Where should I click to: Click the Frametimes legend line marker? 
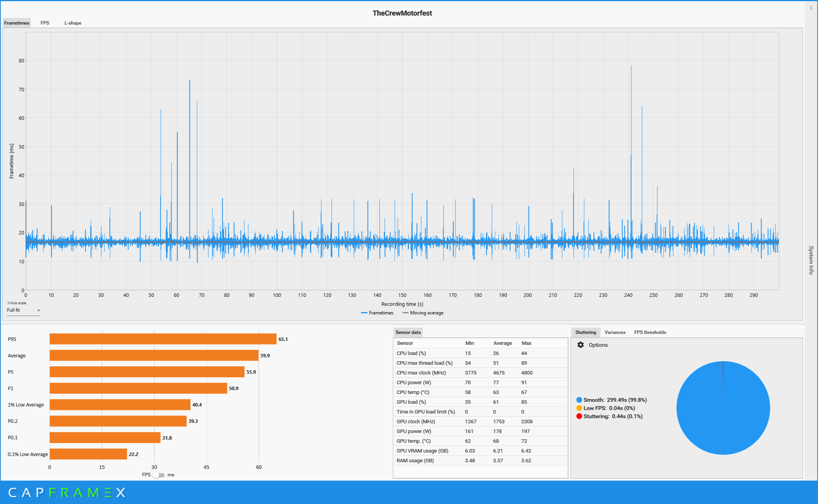364,313
